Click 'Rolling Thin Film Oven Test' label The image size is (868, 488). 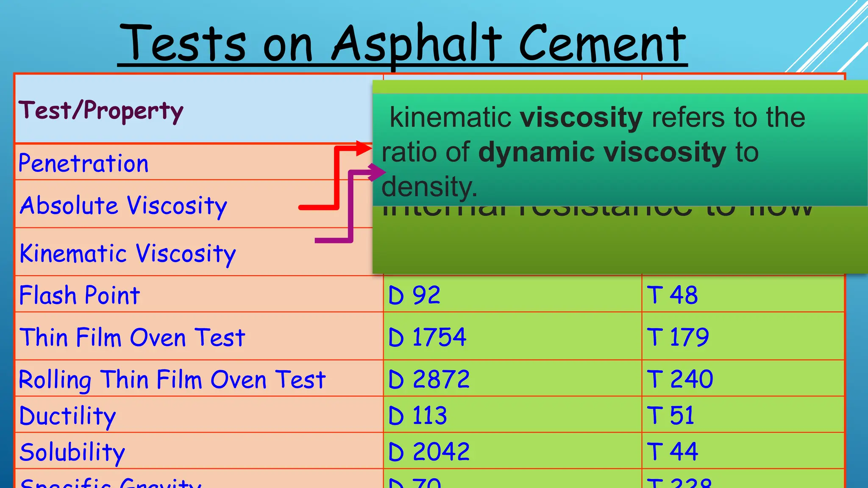172,380
